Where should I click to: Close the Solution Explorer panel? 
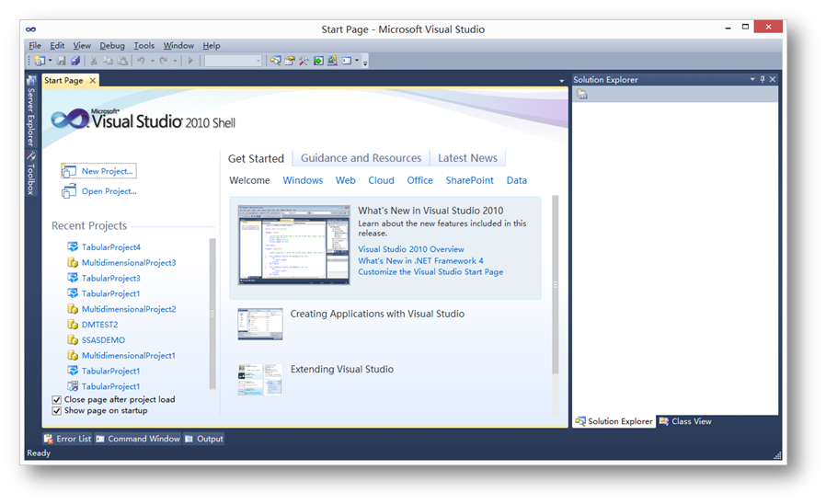(x=773, y=79)
